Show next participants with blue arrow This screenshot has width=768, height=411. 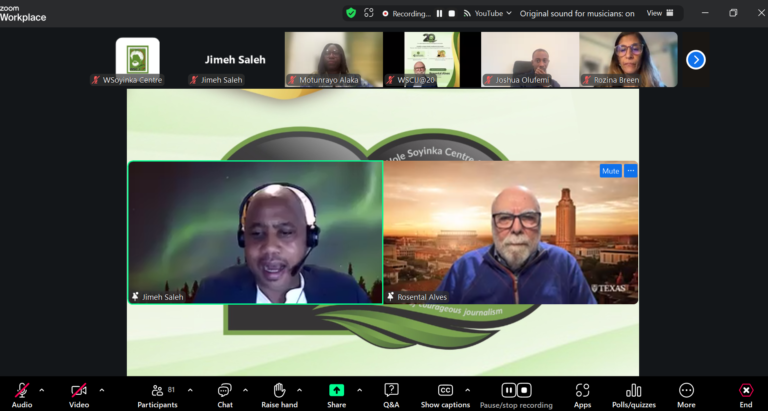pos(696,60)
